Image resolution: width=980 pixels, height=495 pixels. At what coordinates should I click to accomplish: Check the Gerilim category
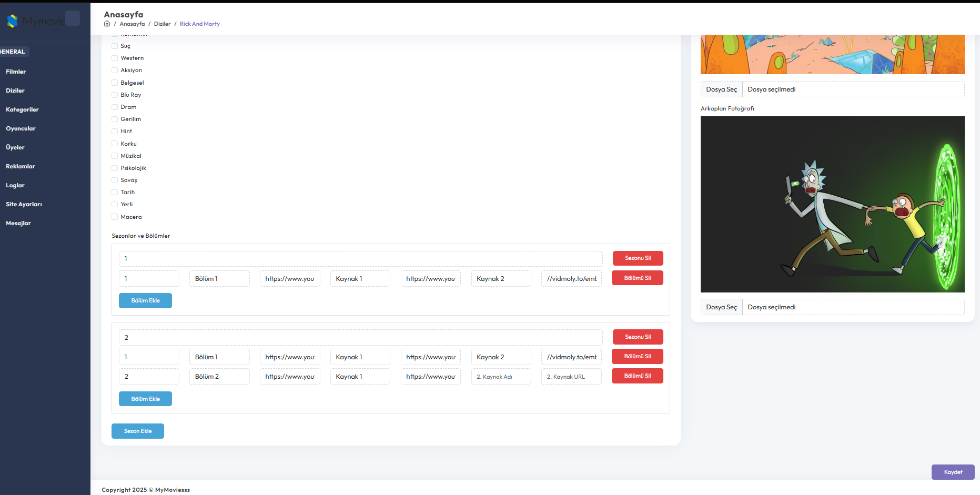[115, 119]
